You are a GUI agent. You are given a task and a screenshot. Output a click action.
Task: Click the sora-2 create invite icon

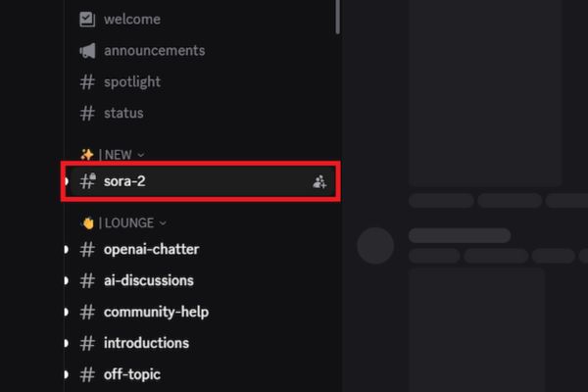point(319,181)
